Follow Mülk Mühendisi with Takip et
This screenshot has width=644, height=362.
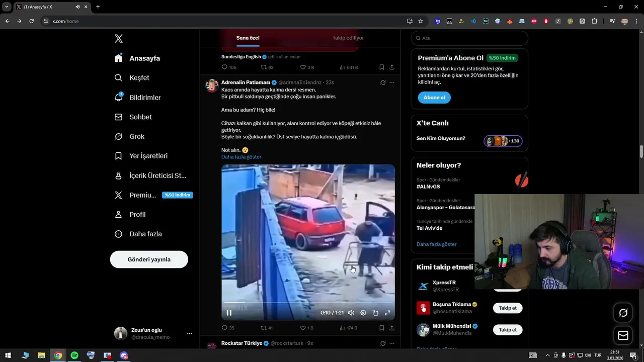(x=508, y=330)
